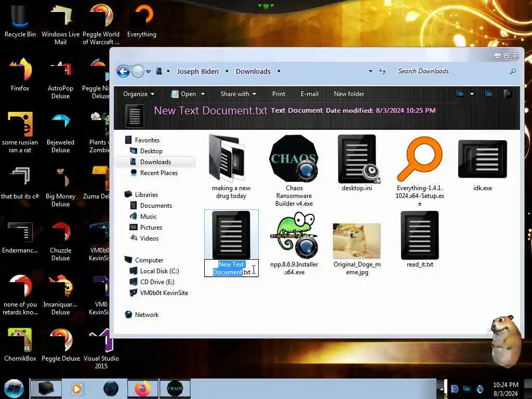Click the Chuzzle Deluxe desktop icon
The height and width of the screenshot is (399, 532).
pyautogui.click(x=60, y=240)
